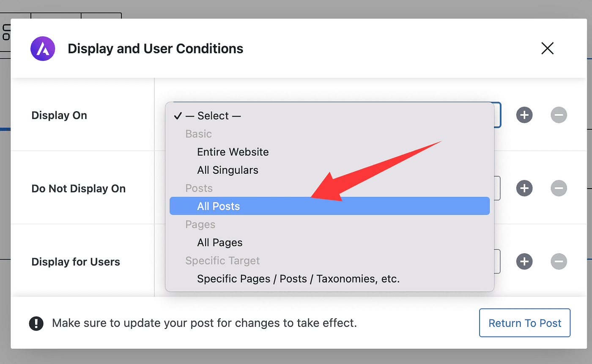
Task: Remove the Display On rule with minus icon
Action: (x=559, y=115)
